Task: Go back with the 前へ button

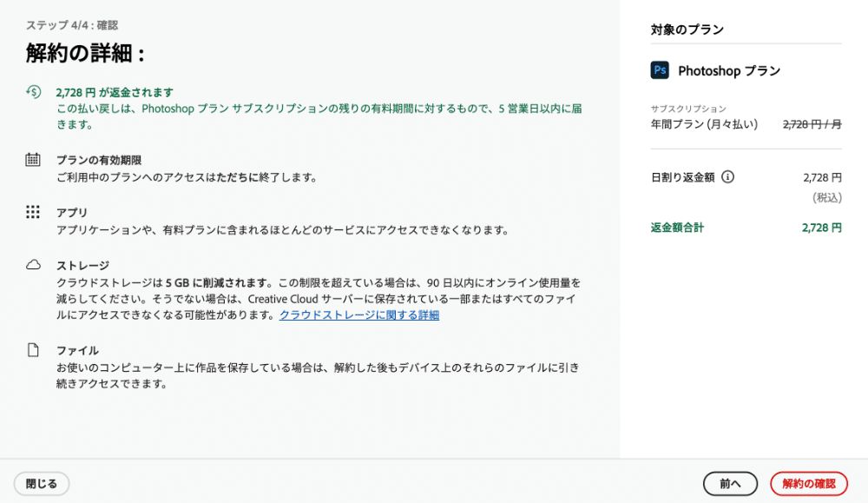Action: [x=730, y=484]
